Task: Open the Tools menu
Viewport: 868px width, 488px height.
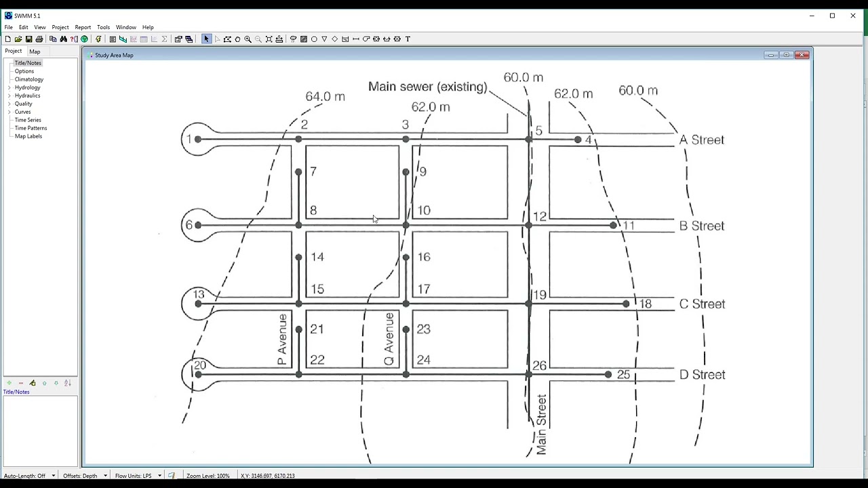Action: coord(103,27)
